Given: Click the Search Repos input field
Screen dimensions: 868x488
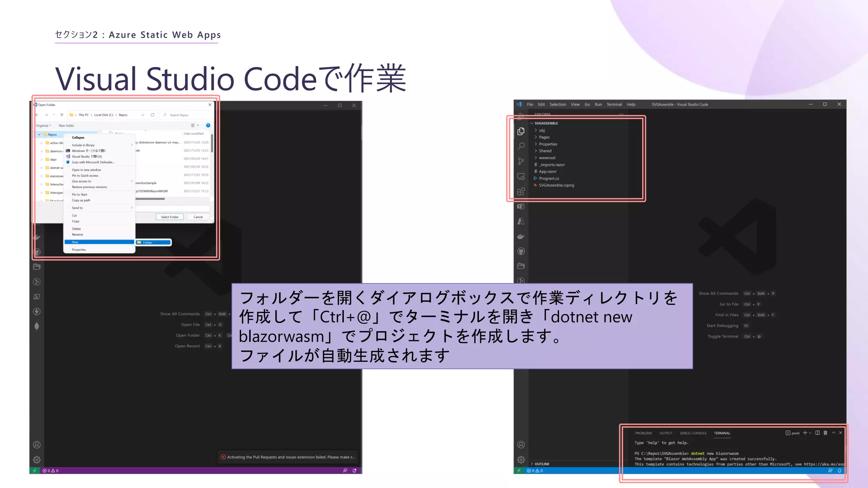Looking at the screenshot, I should pos(186,115).
